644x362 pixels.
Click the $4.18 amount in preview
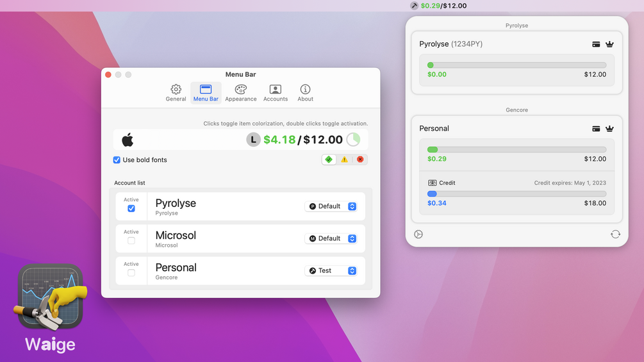[x=279, y=140]
